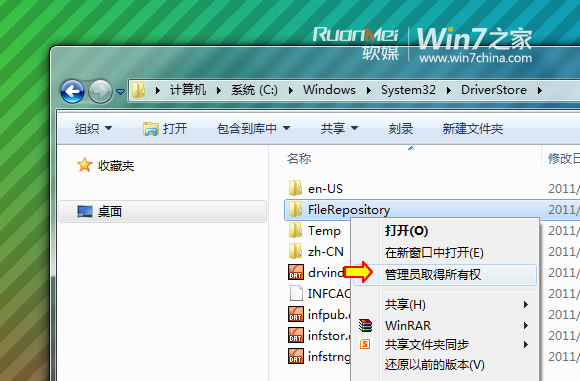Expand the arrow after 系统 (C:) breadcrumb
Screen dimensions: 580x381
(291, 90)
